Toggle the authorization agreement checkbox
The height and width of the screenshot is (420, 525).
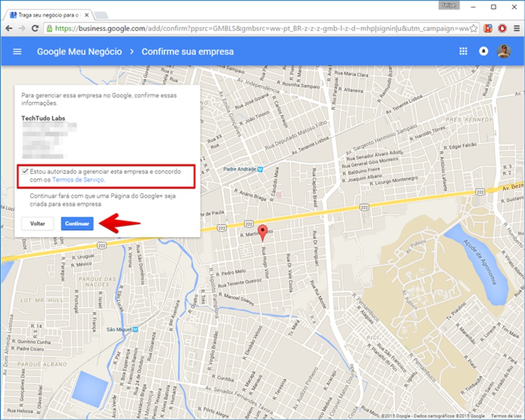pos(25,171)
